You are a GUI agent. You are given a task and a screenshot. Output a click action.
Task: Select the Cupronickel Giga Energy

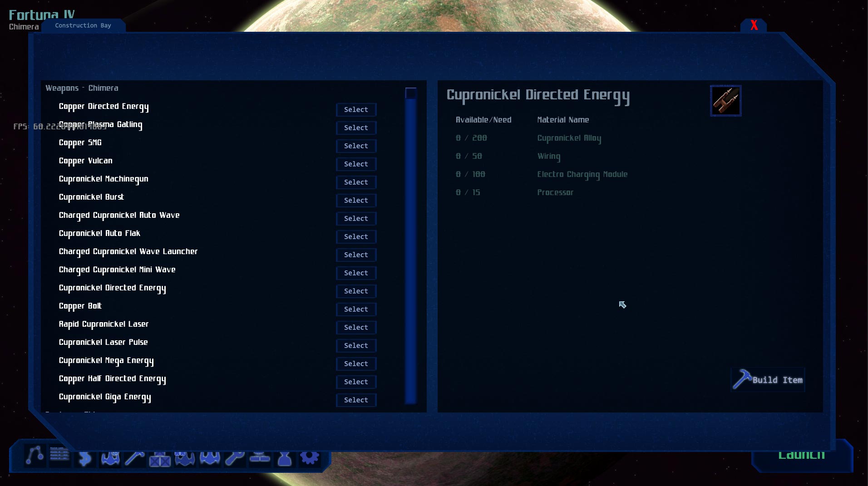[x=356, y=400]
